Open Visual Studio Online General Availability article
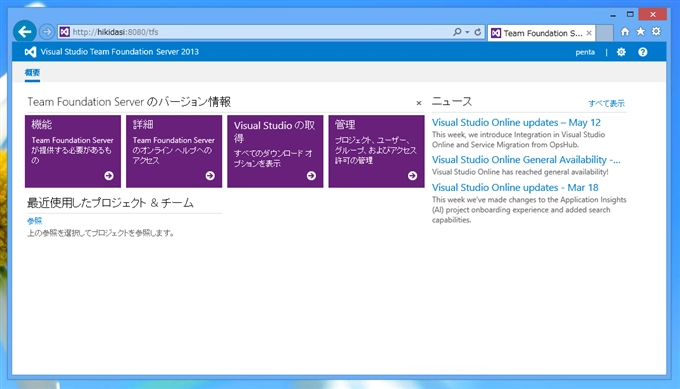 click(526, 160)
